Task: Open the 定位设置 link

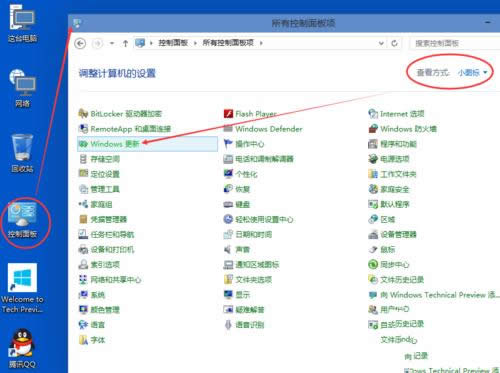Action: pos(105,174)
